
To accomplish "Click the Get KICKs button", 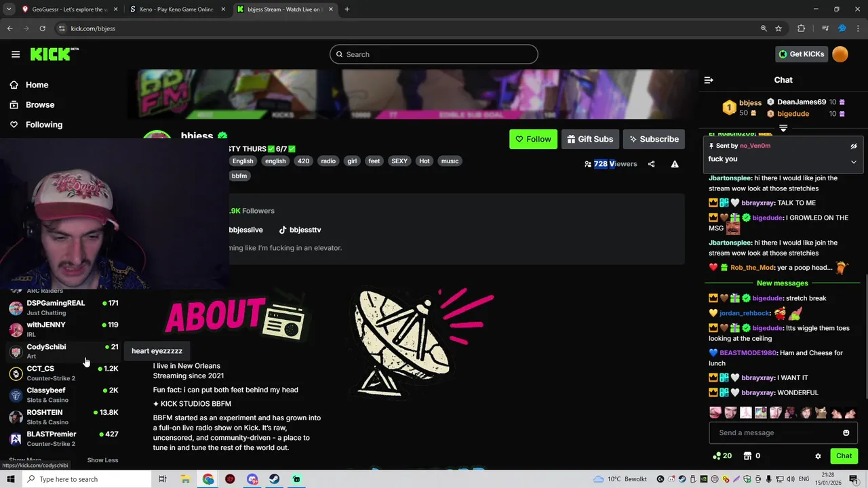I will click(x=802, y=54).
